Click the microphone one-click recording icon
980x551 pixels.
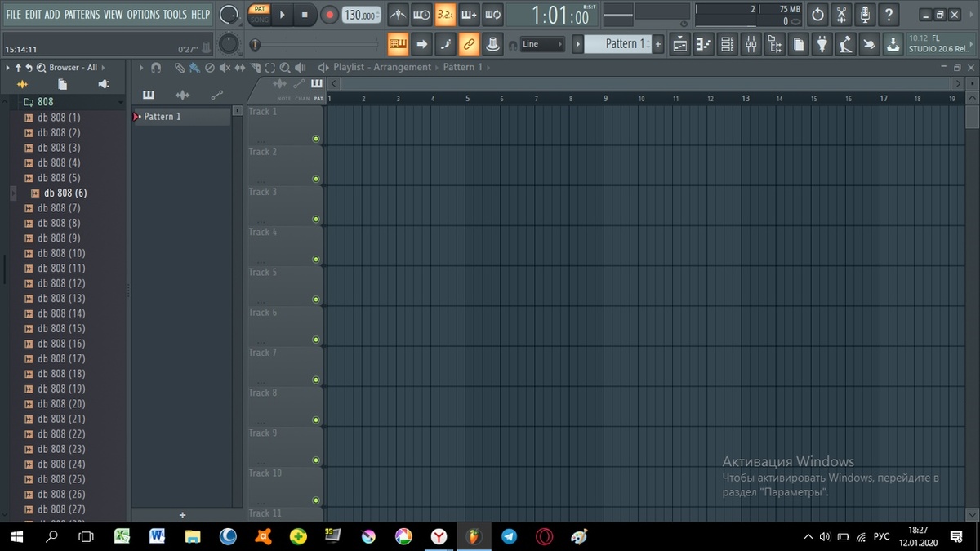(866, 15)
